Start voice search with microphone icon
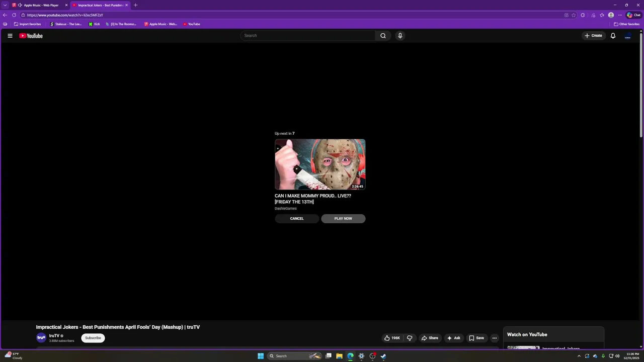 400,36
